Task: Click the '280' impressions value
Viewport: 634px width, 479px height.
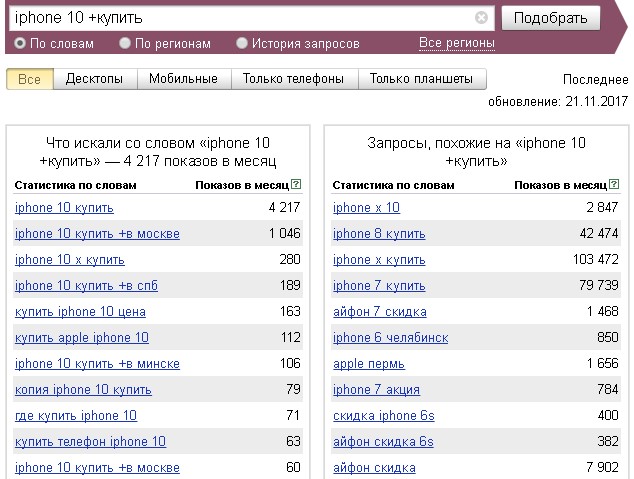Action: pyautogui.click(x=290, y=260)
